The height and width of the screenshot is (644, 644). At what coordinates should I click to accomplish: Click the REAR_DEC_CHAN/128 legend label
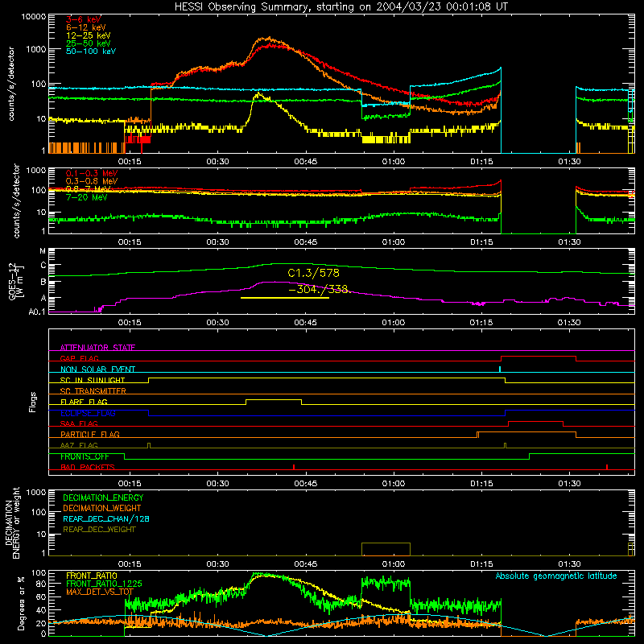pos(106,518)
